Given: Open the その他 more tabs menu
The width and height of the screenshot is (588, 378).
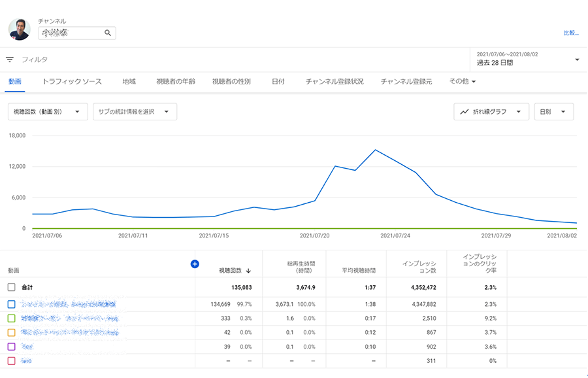Looking at the screenshot, I should click(463, 82).
